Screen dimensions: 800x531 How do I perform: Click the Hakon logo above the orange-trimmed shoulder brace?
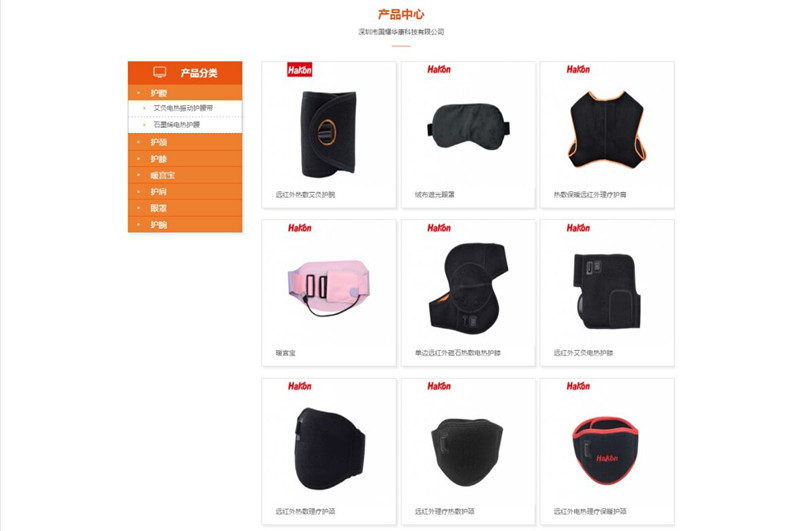point(578,69)
